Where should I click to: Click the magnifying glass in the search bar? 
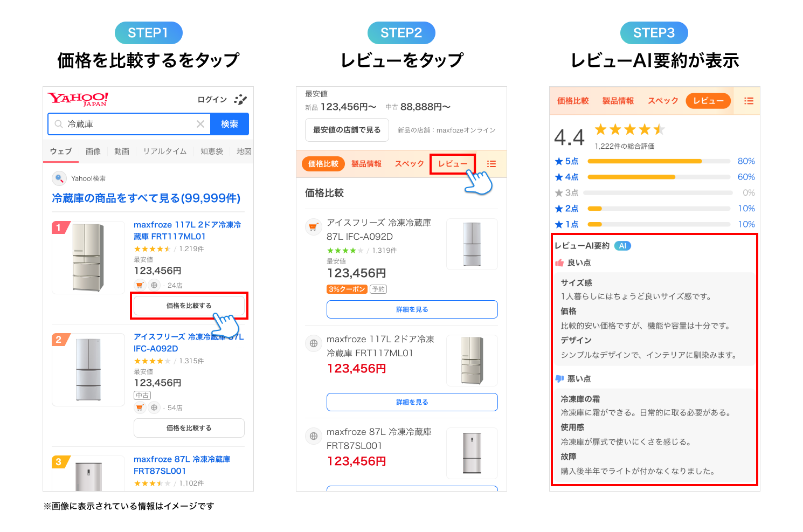click(x=58, y=124)
